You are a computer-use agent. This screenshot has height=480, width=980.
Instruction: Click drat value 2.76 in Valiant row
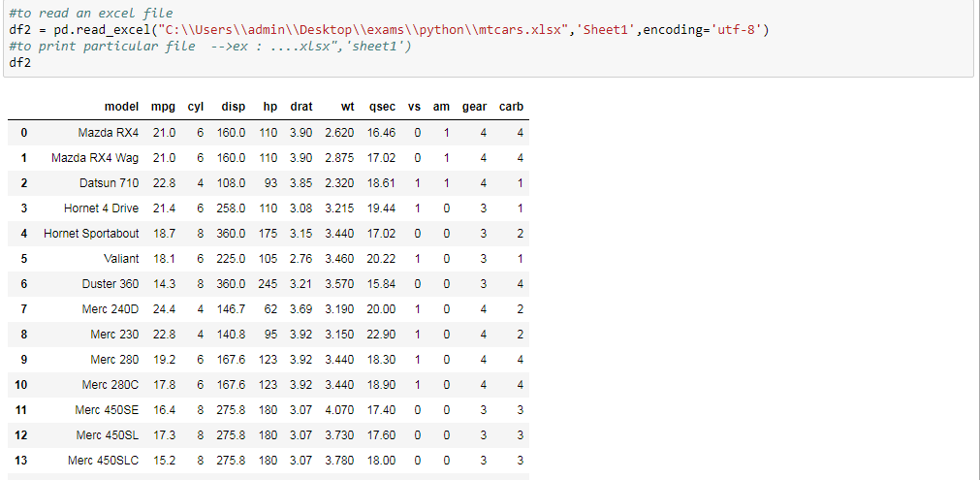pos(301,259)
